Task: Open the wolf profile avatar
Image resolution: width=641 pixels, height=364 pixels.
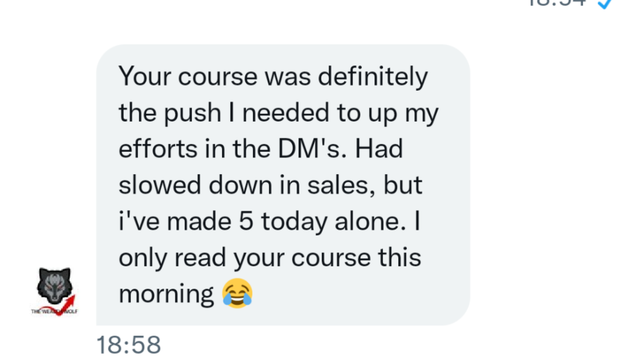Action: (54, 291)
